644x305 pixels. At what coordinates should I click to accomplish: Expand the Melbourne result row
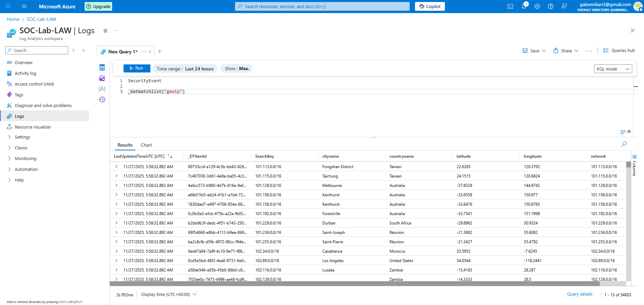coord(117,185)
